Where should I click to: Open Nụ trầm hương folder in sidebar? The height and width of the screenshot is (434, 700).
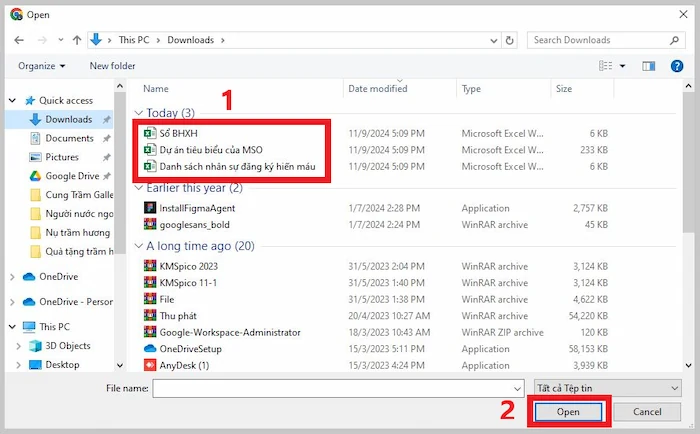tap(77, 233)
